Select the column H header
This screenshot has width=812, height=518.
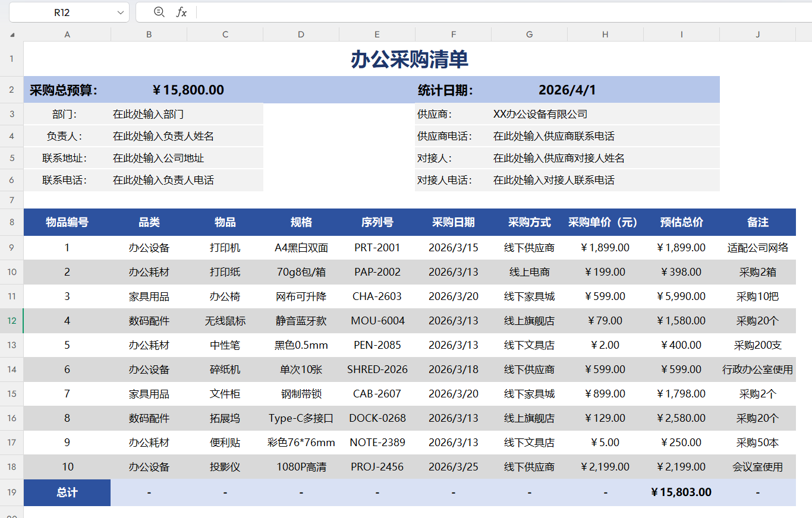coord(605,34)
